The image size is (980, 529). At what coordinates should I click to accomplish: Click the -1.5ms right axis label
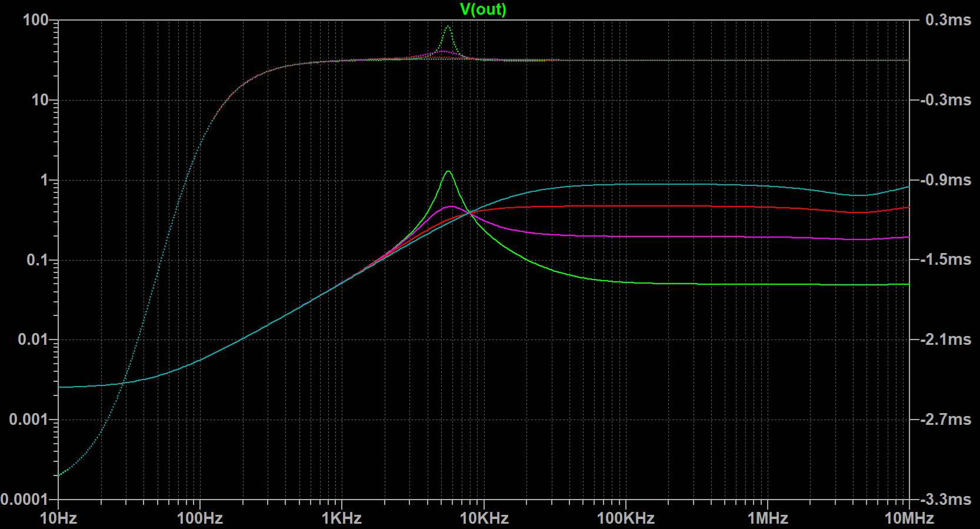coord(945,259)
